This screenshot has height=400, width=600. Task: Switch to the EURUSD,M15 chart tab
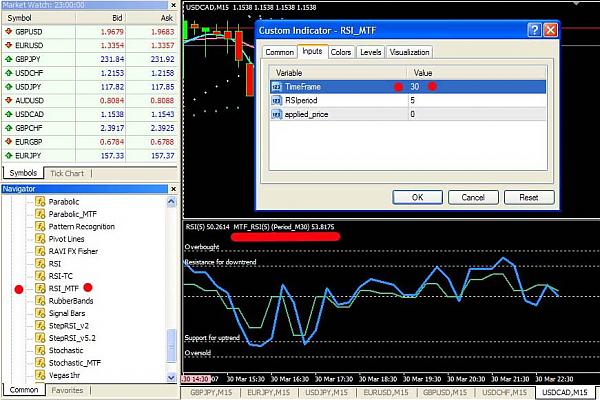click(x=386, y=392)
